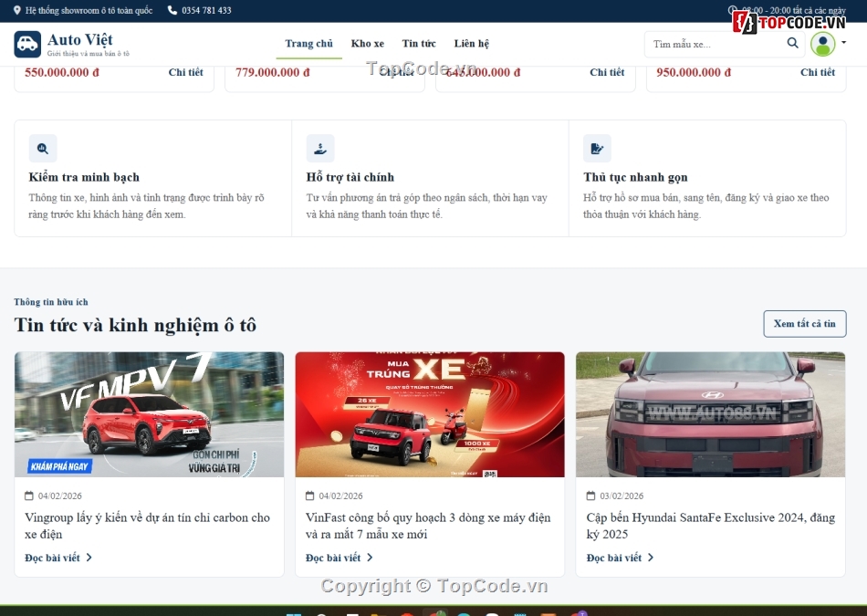The height and width of the screenshot is (616, 867).
Task: Click Đọc bài viết under the Vingroup article
Action: coord(58,558)
